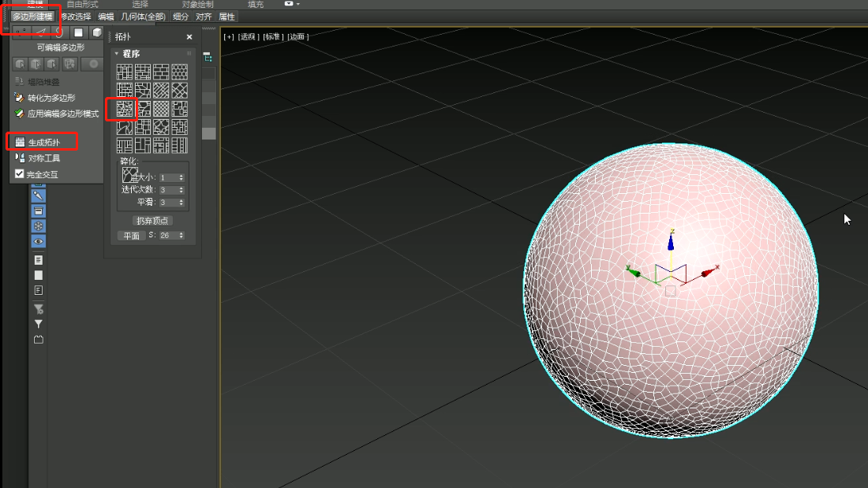Apply the honeycomb hive topology pattern
Viewport: 868px width, 488px height.
point(179,72)
